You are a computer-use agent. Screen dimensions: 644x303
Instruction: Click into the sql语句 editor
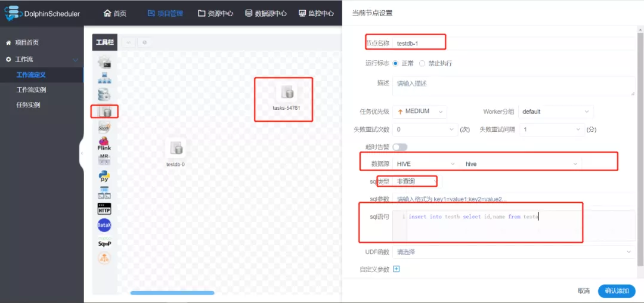tap(514, 225)
